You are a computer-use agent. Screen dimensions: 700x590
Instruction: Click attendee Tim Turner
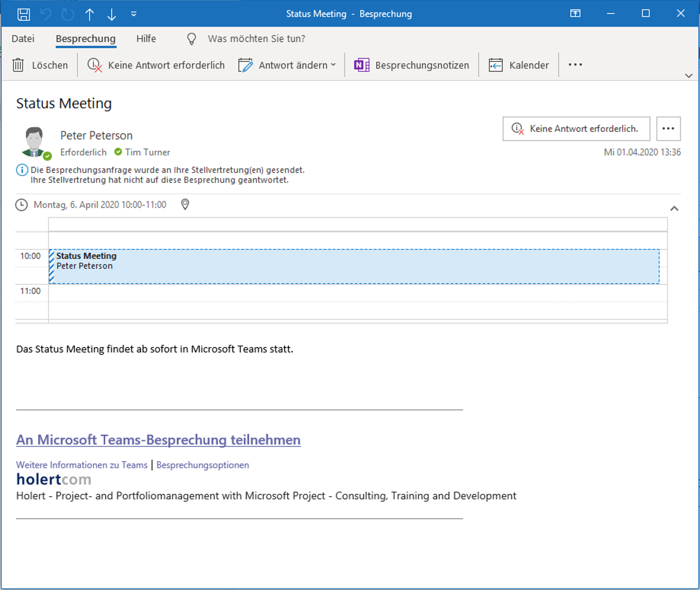(147, 152)
